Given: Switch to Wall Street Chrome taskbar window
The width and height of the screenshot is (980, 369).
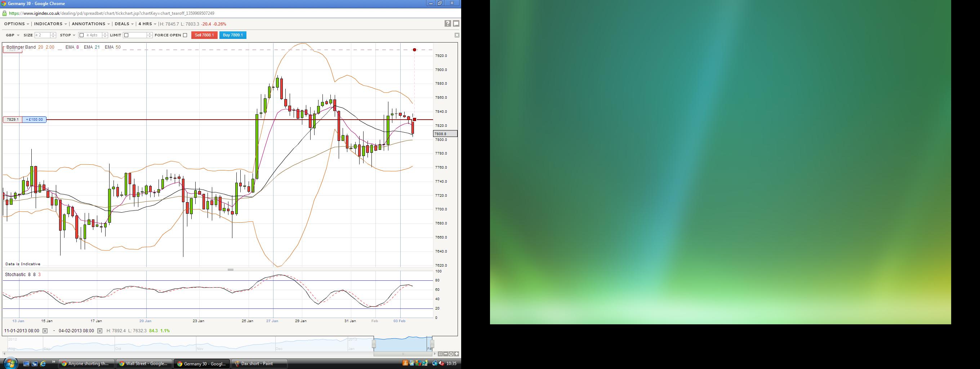Looking at the screenshot, I should click(144, 364).
